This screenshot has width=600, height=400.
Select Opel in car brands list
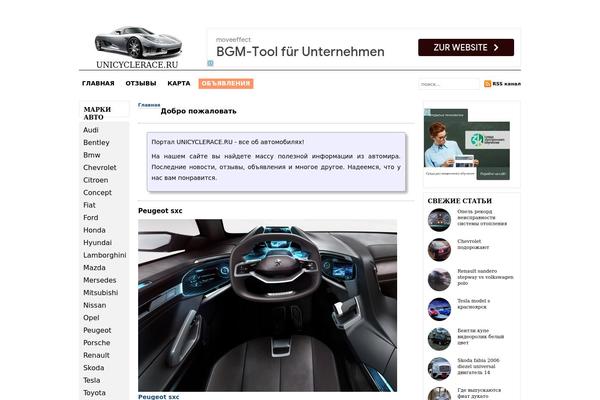(91, 318)
